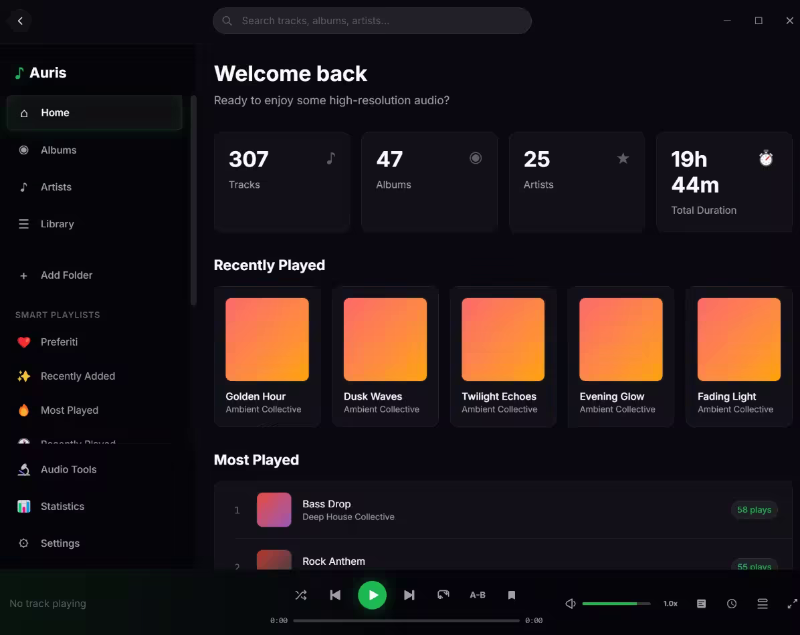Open Albums in the sidebar
The height and width of the screenshot is (635, 800).
(x=58, y=150)
